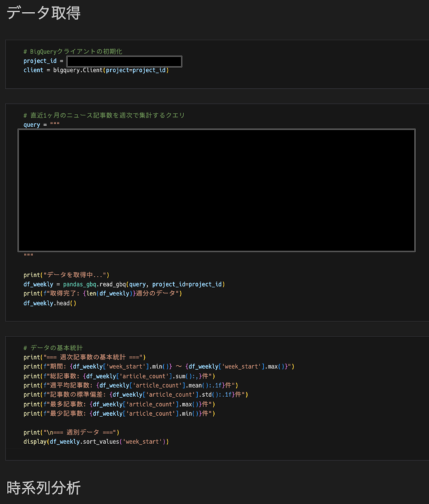This screenshot has width=429, height=504.
Task: Click the 週平均記事数 print line
Action: pos(130,386)
